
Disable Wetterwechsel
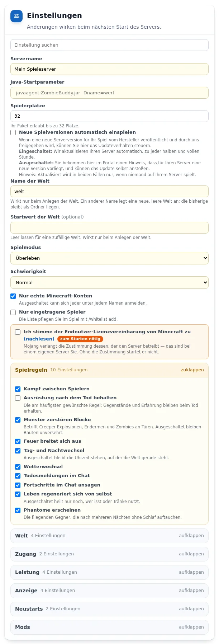[18, 467]
